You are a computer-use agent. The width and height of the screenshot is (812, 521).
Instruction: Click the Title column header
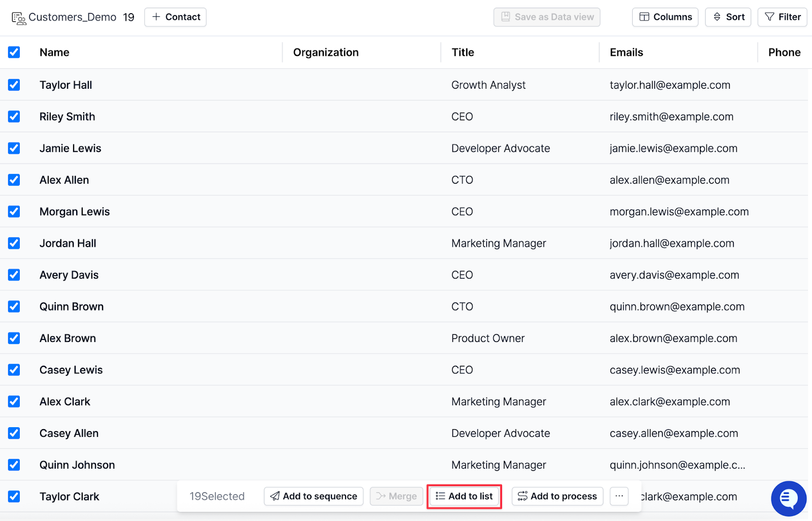[462, 52]
